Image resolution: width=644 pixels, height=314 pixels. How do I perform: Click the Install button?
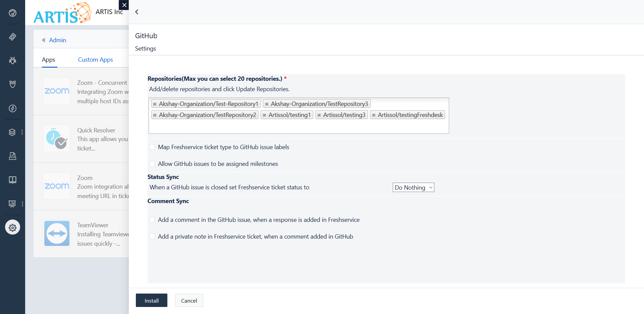[152, 301]
